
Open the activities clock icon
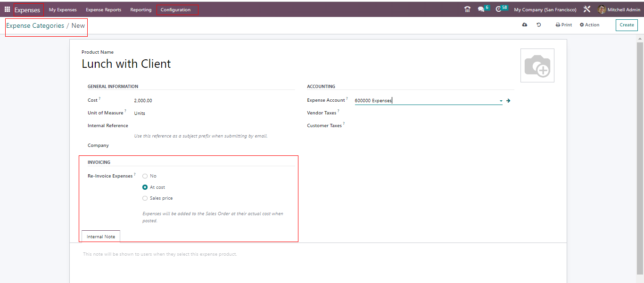(x=498, y=9)
